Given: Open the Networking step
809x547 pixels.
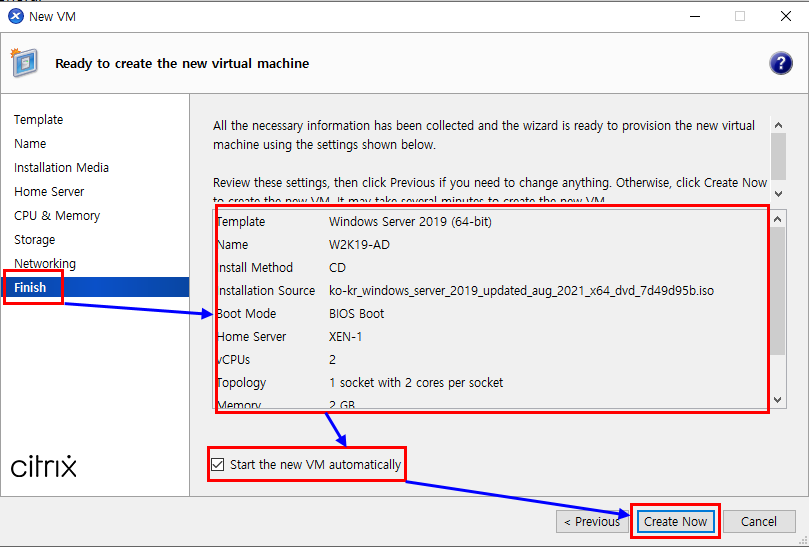Looking at the screenshot, I should [x=45, y=264].
